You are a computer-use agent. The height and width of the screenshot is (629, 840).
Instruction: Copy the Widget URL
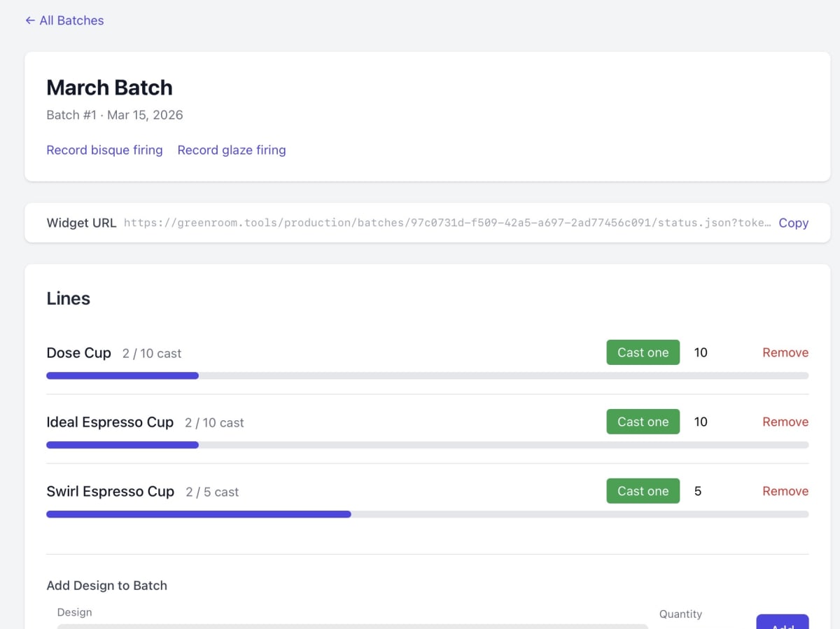click(793, 223)
